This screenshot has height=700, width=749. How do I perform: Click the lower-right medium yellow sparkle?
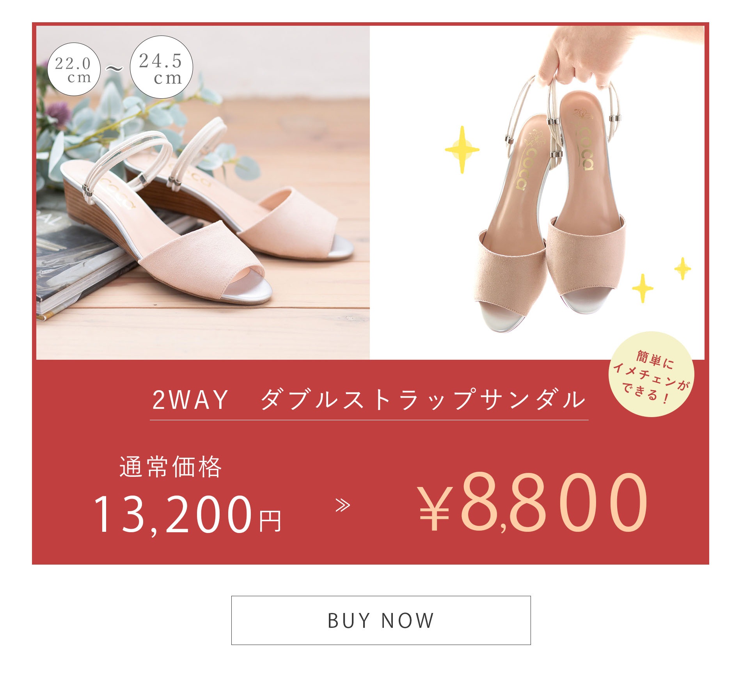pos(642,288)
